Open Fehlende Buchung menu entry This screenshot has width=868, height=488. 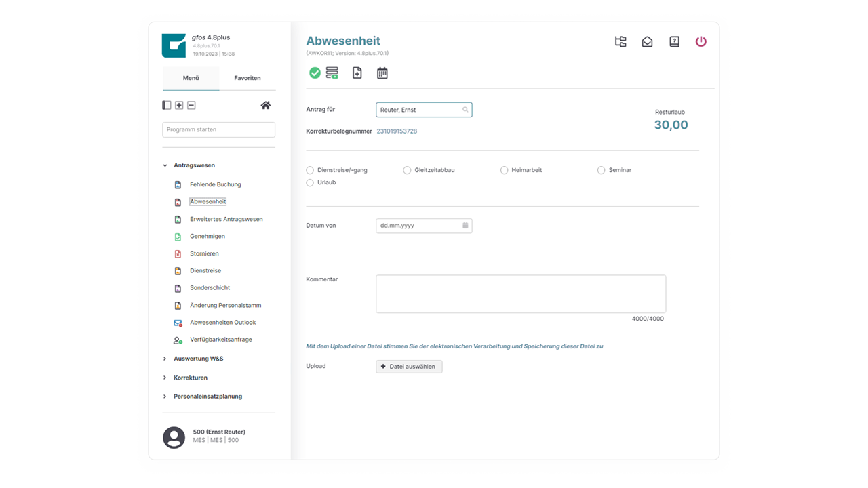pyautogui.click(x=216, y=184)
